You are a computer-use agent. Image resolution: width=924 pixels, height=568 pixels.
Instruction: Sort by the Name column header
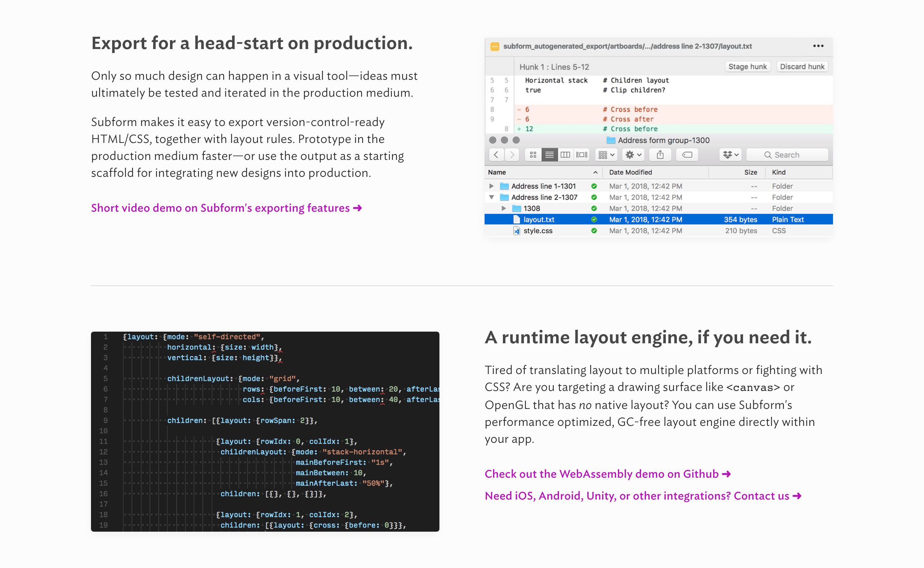click(x=543, y=172)
